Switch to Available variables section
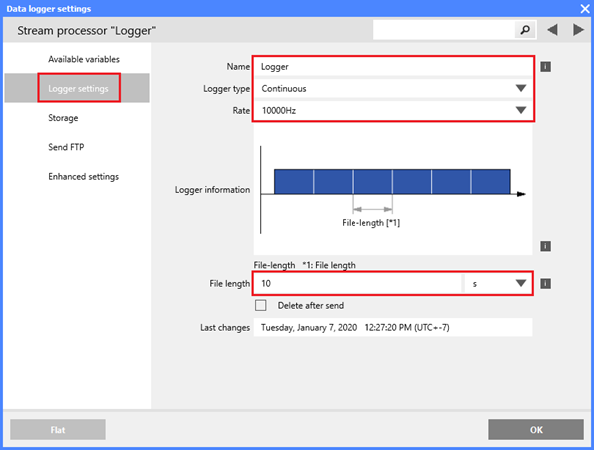594x450 pixels. click(x=84, y=59)
